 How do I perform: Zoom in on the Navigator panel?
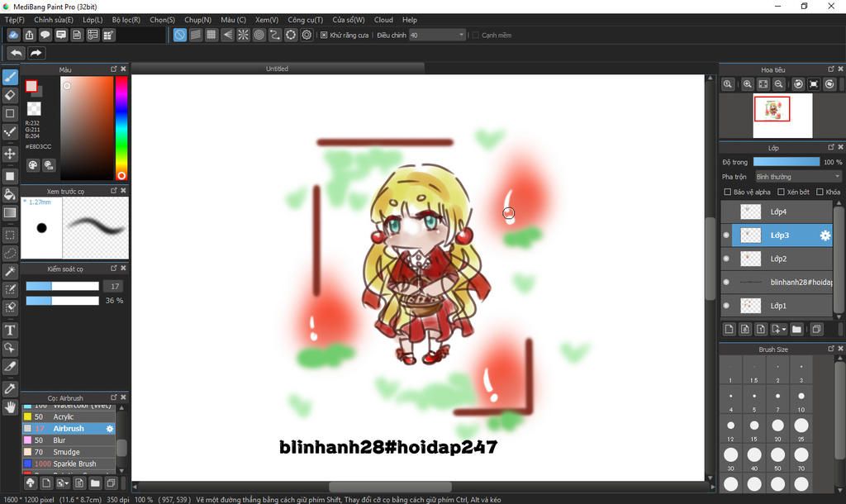click(x=747, y=84)
